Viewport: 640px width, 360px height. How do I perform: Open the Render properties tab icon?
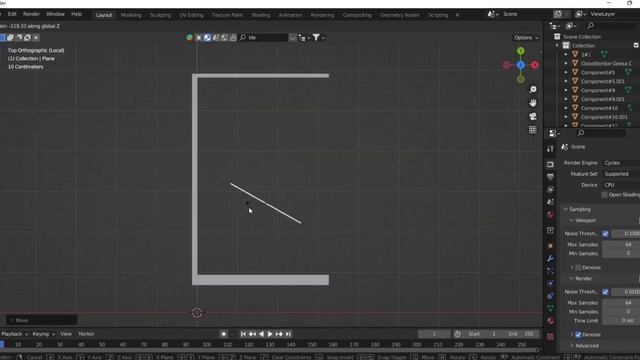[550, 164]
